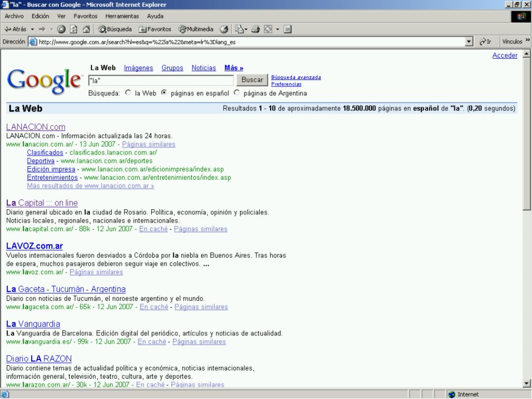The image size is (532, 399).
Task: Stop page loading with the Stop icon
Action: click(x=61, y=29)
